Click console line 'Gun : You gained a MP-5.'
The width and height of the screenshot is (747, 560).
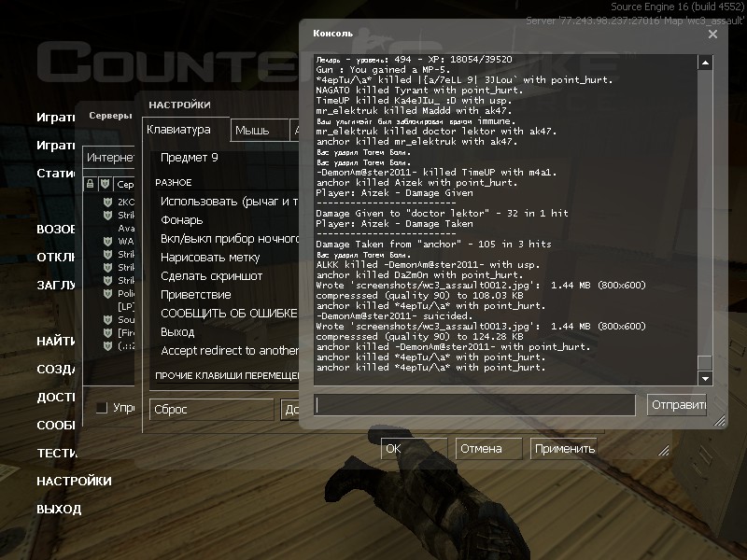(x=383, y=69)
